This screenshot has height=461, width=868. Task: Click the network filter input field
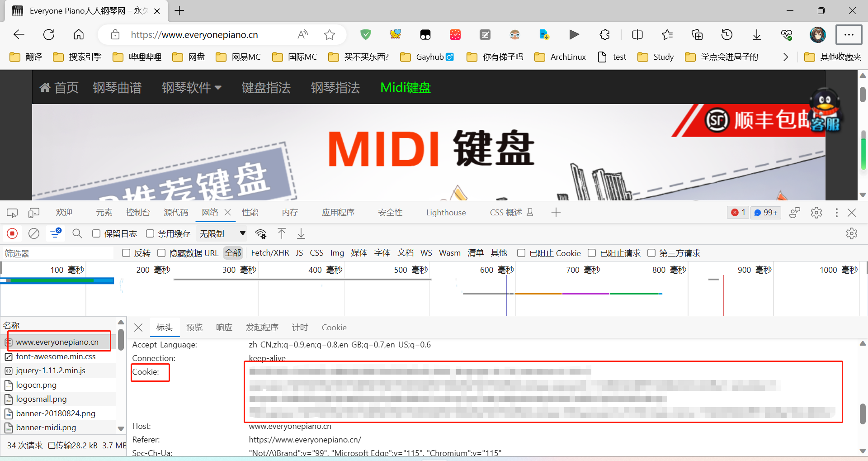59,253
